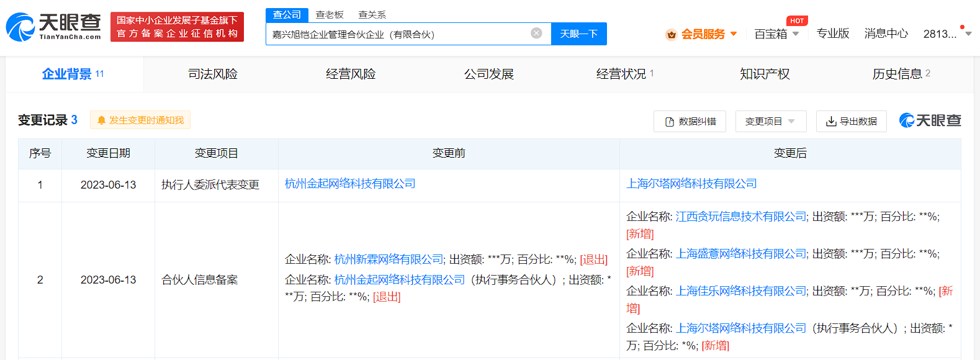Open 杭州金起网络科技有限公司 link in row 1
Image resolution: width=980 pixels, height=360 pixels.
(x=350, y=184)
